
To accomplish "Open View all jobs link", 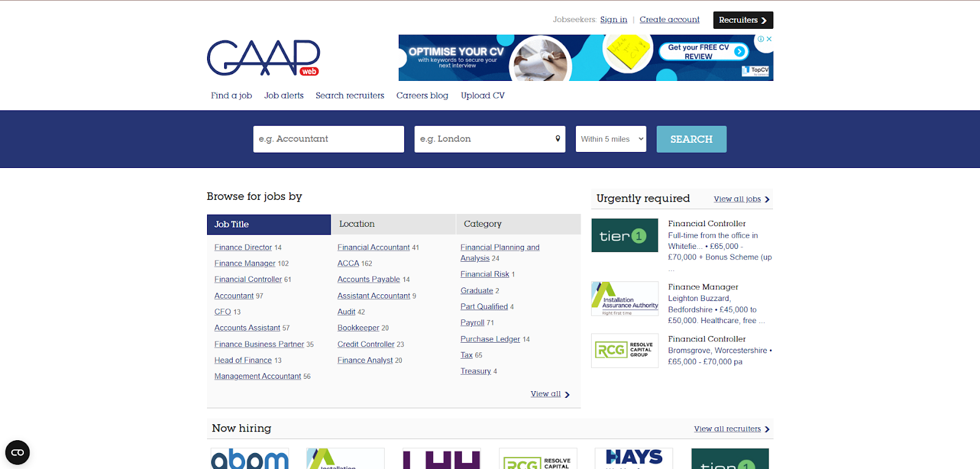I will click(737, 199).
